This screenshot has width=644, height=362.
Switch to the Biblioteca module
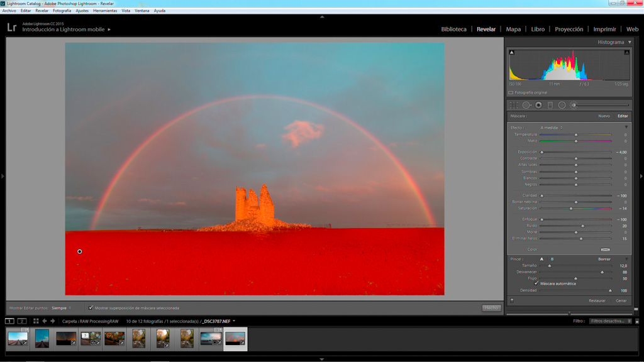[453, 29]
